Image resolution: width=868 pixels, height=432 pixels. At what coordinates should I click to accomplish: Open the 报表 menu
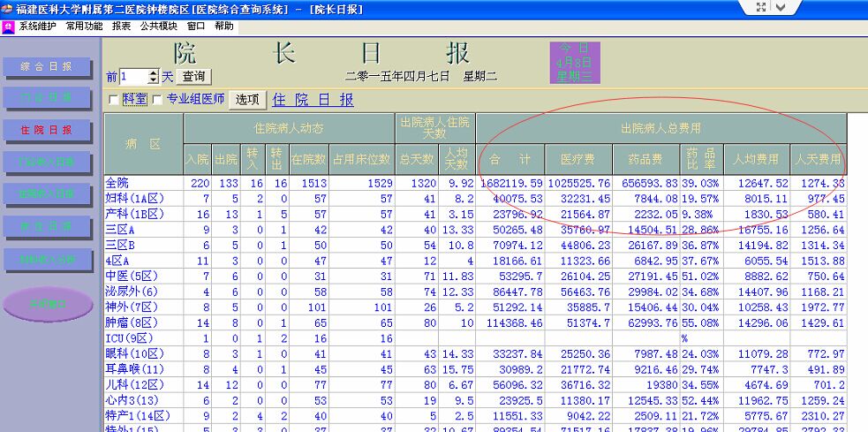[x=121, y=26]
